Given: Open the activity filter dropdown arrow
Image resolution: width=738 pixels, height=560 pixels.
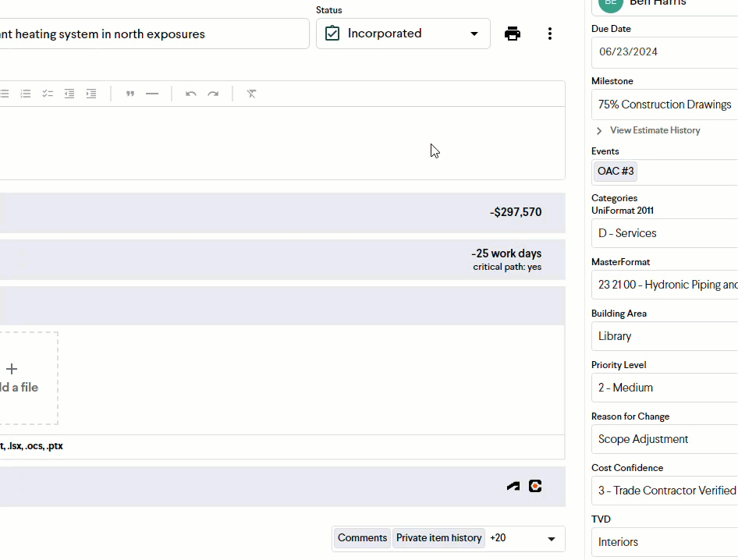Looking at the screenshot, I should pos(552,538).
